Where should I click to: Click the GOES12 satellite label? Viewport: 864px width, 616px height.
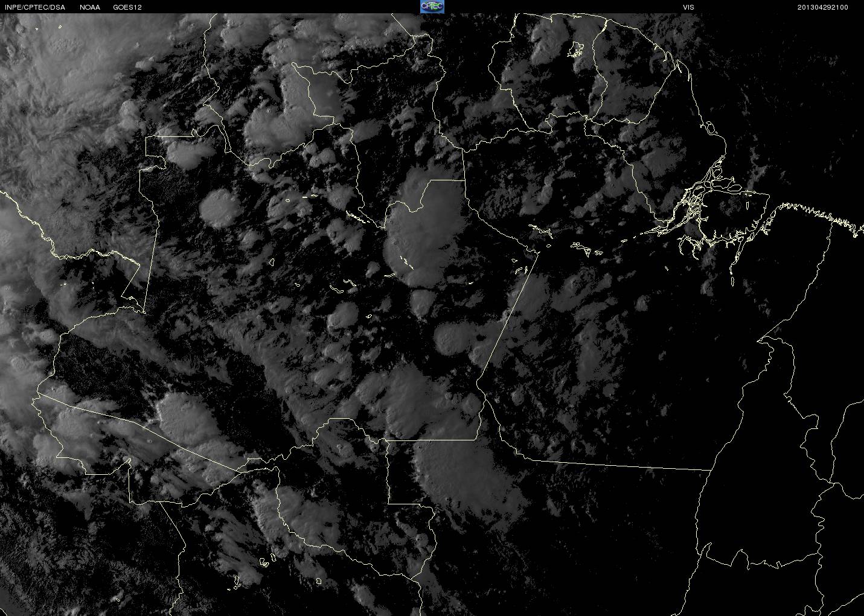click(x=127, y=7)
